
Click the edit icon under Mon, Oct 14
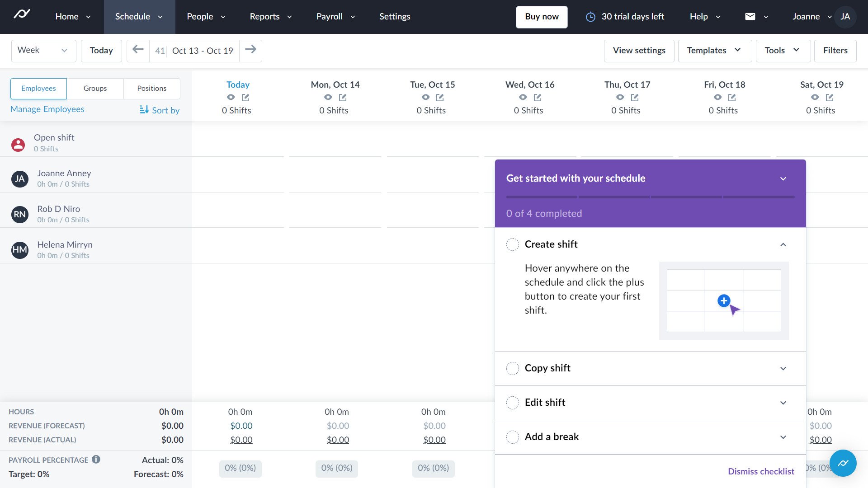click(344, 97)
